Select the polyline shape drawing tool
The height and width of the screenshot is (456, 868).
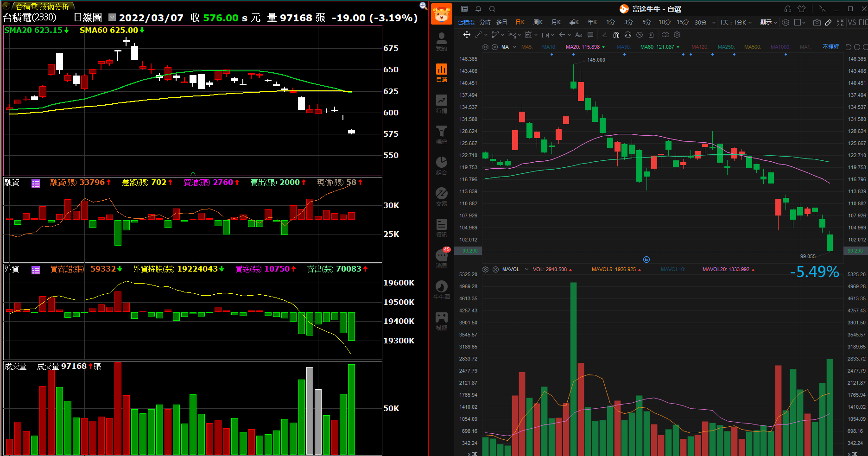(x=495, y=35)
